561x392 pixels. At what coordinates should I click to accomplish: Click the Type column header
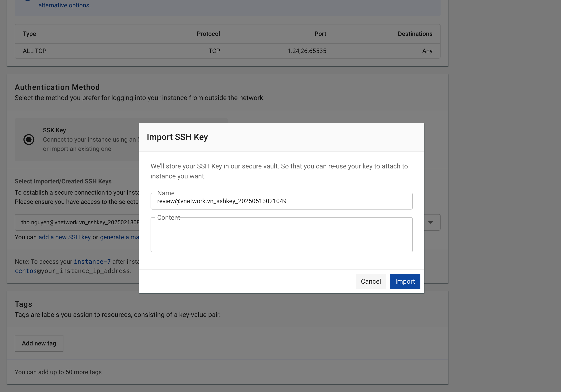29,34
